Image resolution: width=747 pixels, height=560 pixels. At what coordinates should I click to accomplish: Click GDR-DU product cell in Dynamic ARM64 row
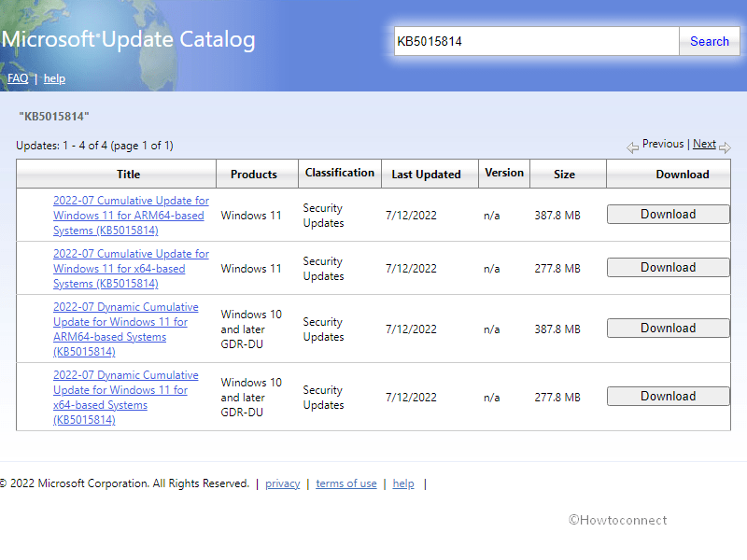point(251,329)
